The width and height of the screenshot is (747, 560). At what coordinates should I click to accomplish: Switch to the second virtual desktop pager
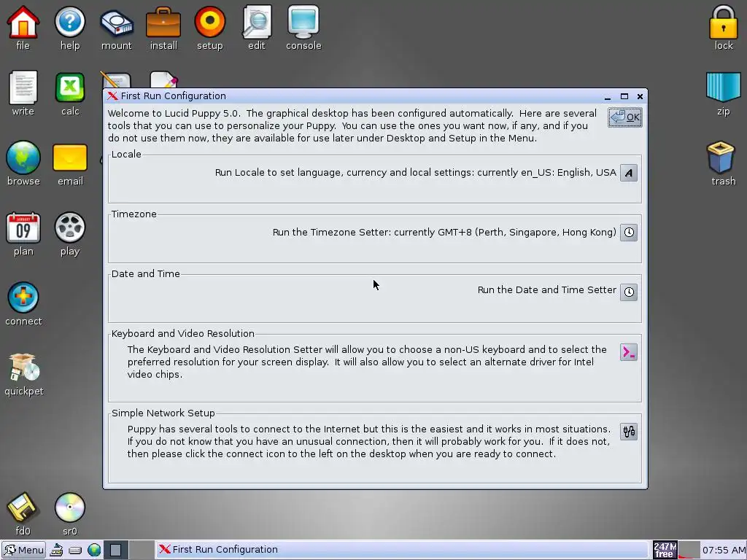(141, 550)
